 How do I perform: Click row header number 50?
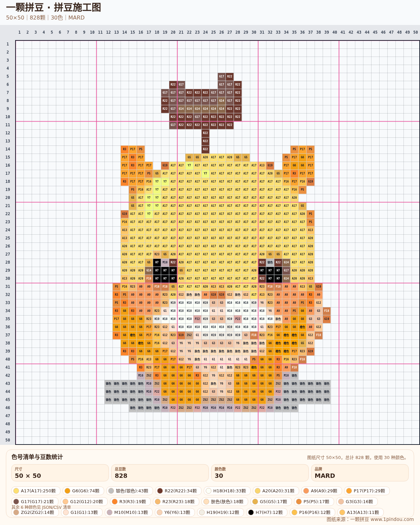8,440
